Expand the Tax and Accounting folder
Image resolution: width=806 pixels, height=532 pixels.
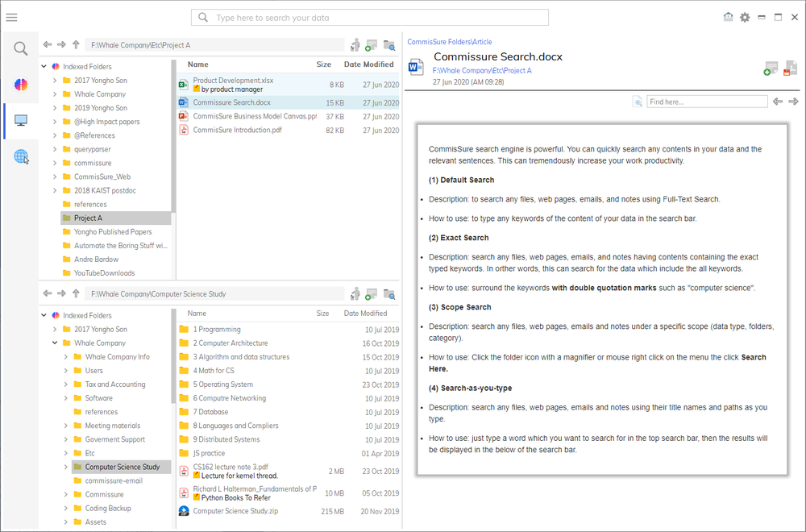pos(66,384)
